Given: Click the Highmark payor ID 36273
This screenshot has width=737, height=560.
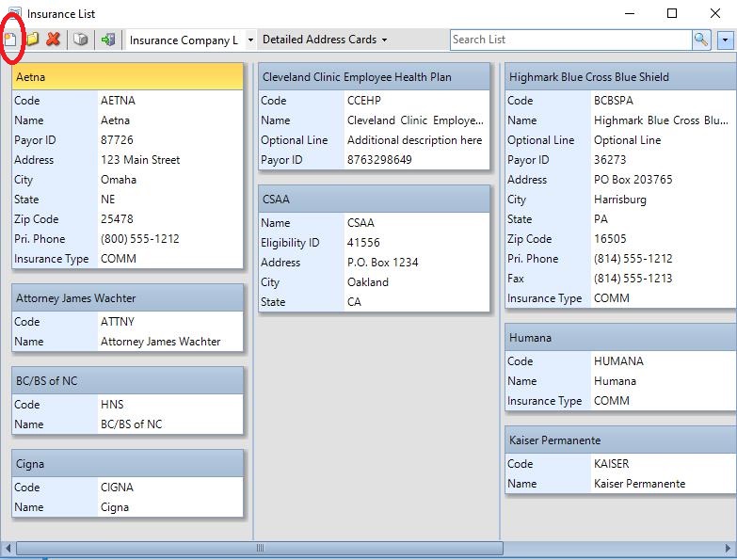Looking at the screenshot, I should [x=610, y=160].
